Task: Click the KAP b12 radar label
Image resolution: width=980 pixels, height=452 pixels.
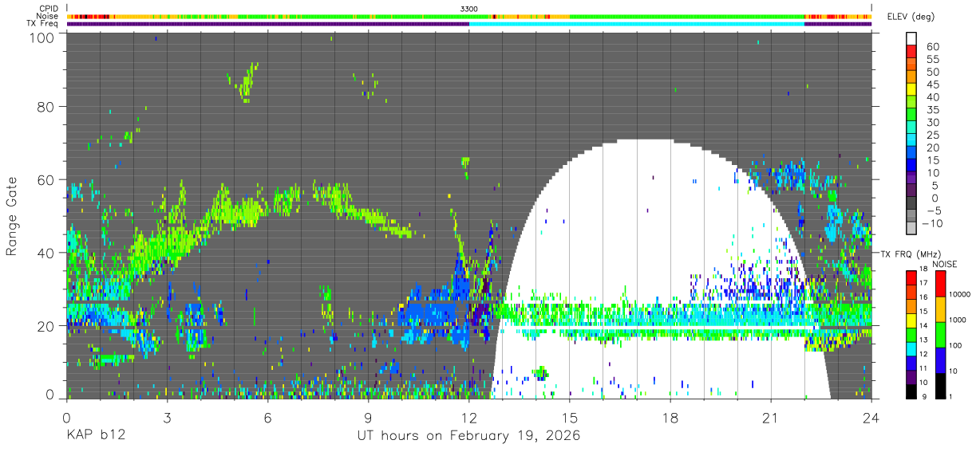Action: click(x=95, y=437)
